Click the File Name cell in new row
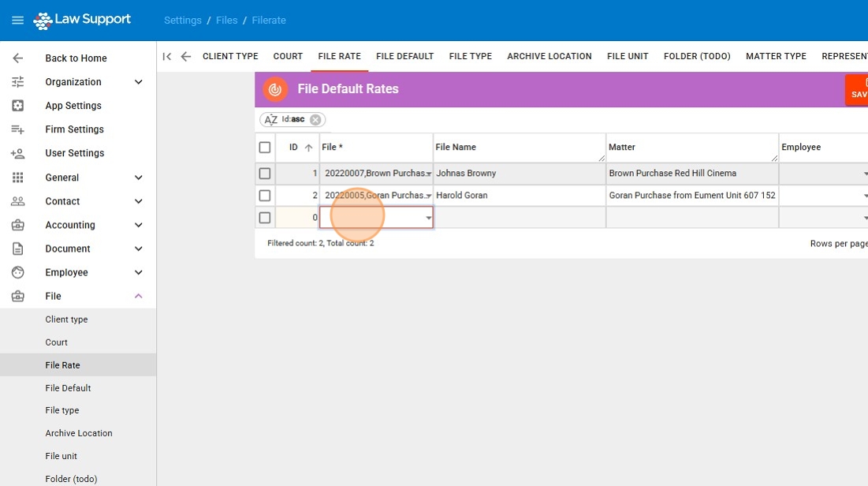The image size is (868, 486). [519, 218]
